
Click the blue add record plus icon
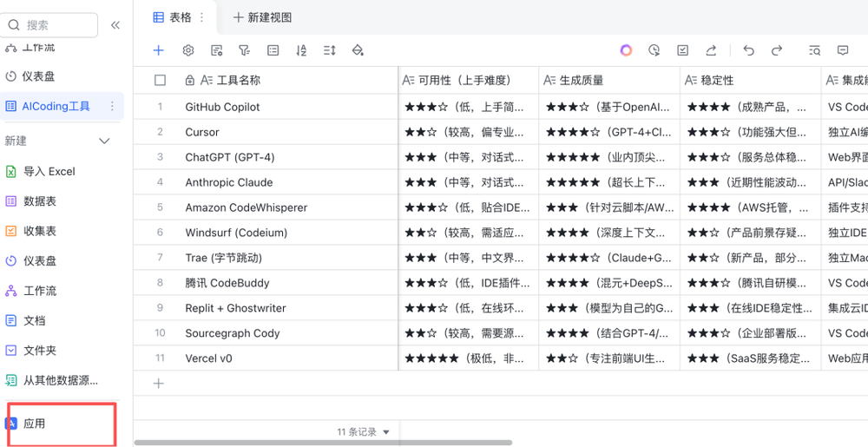coord(158,50)
